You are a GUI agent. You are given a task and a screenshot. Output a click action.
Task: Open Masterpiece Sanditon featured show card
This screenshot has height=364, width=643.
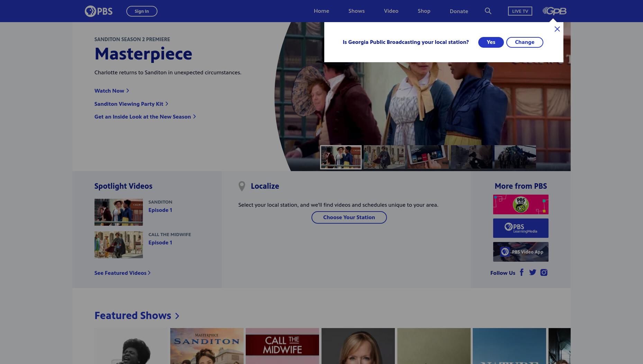click(x=207, y=346)
